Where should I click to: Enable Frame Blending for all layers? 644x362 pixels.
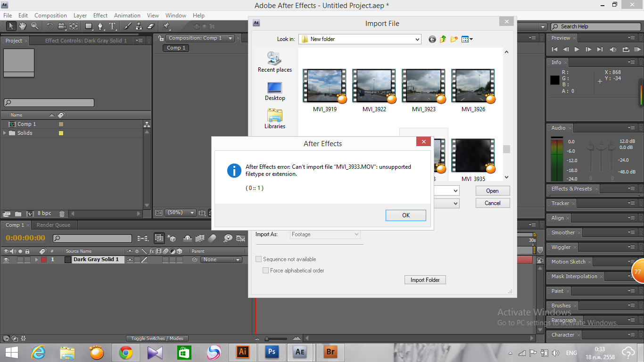(x=199, y=239)
